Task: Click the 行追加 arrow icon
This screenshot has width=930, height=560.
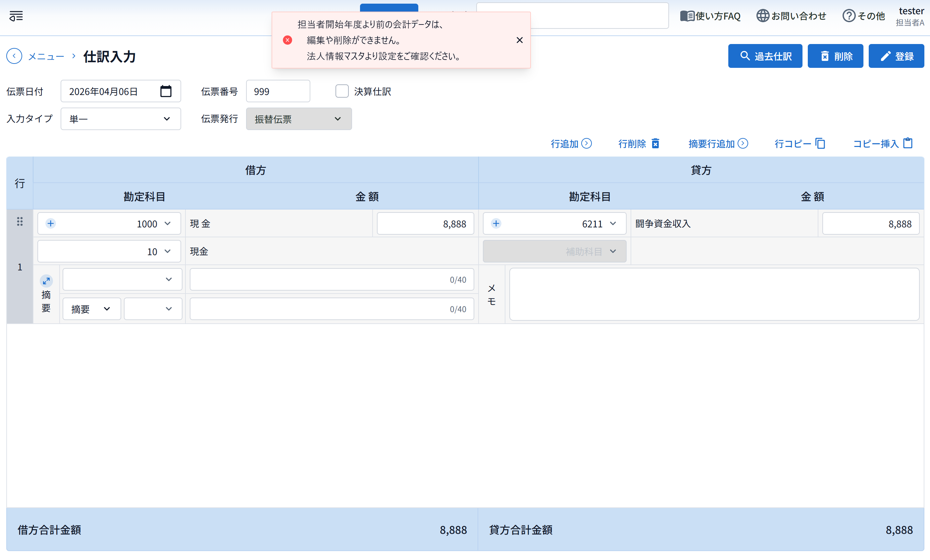Action: [x=587, y=143]
